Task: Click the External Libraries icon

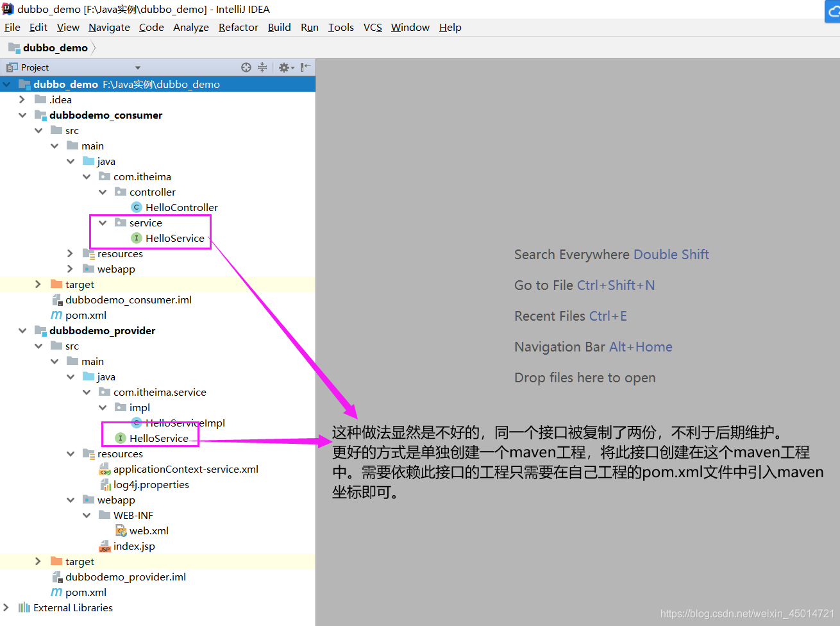Action: [x=24, y=607]
